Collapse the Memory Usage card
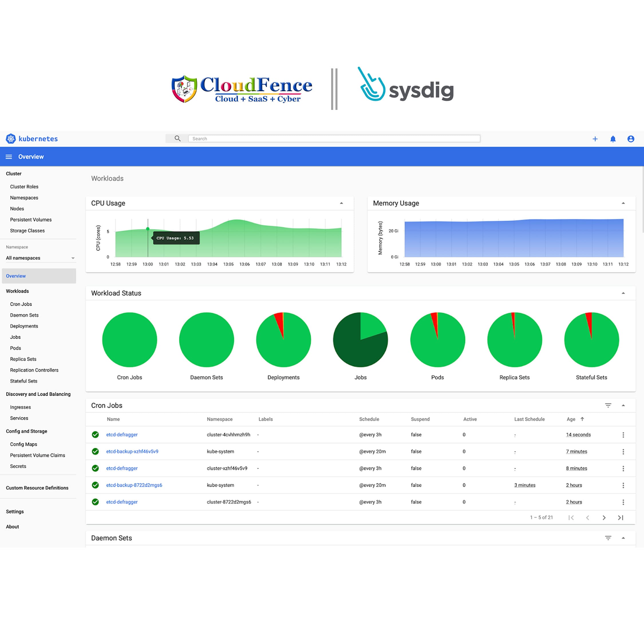 623,203
